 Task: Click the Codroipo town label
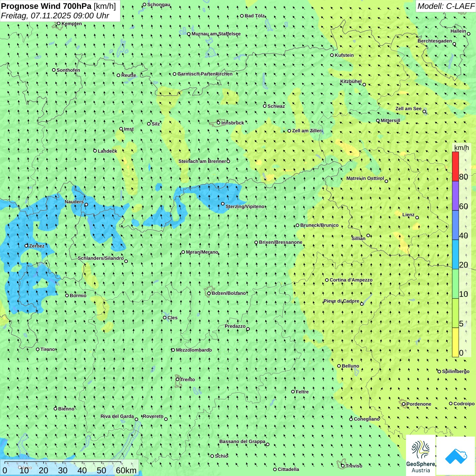464,404
